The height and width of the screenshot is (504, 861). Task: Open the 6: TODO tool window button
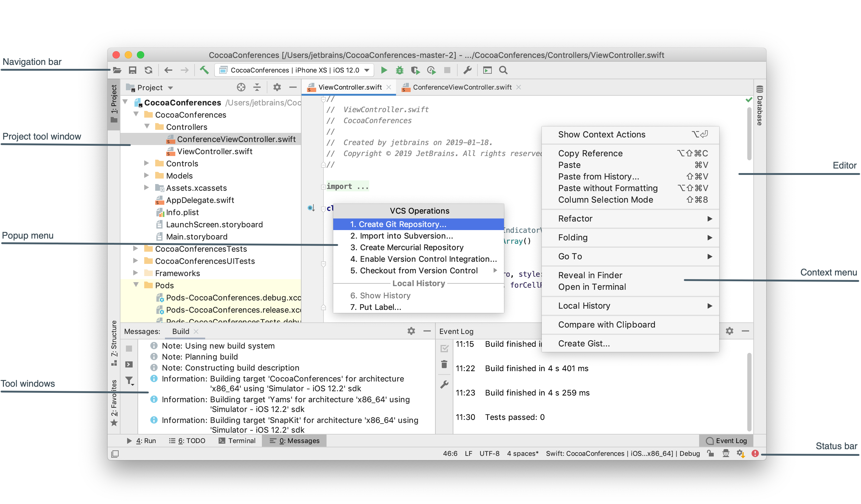tap(187, 441)
